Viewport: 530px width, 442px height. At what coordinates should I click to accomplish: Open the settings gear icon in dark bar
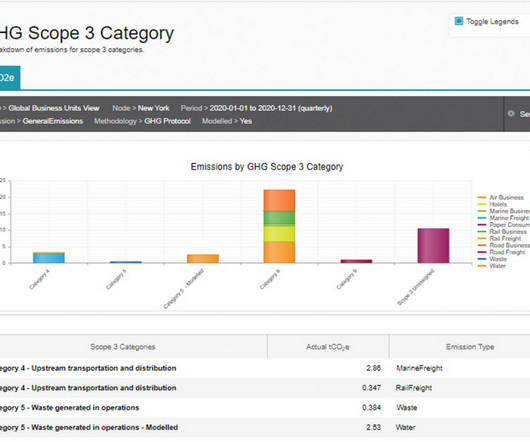[x=511, y=114]
